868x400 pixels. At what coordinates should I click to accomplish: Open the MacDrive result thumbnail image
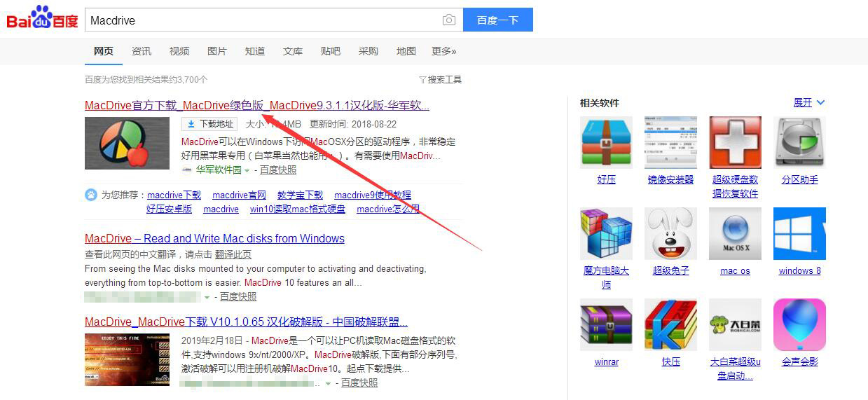[x=127, y=143]
